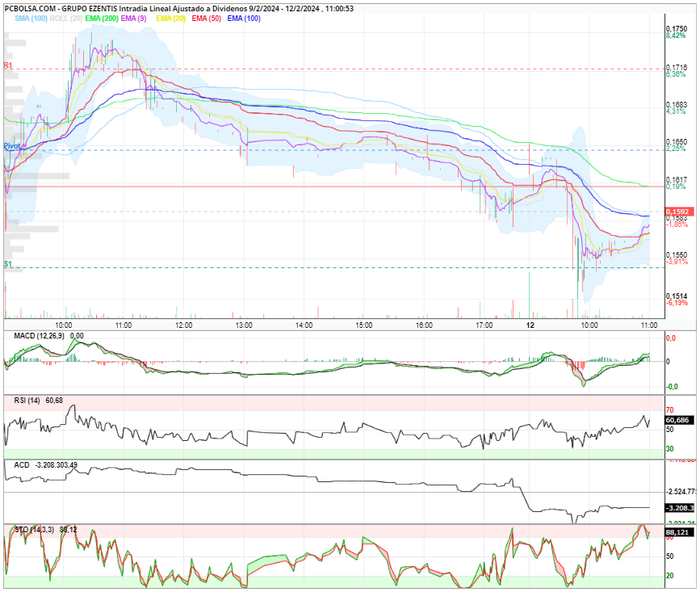
Task: Click the 14:00 time axis label
Action: [x=304, y=325]
